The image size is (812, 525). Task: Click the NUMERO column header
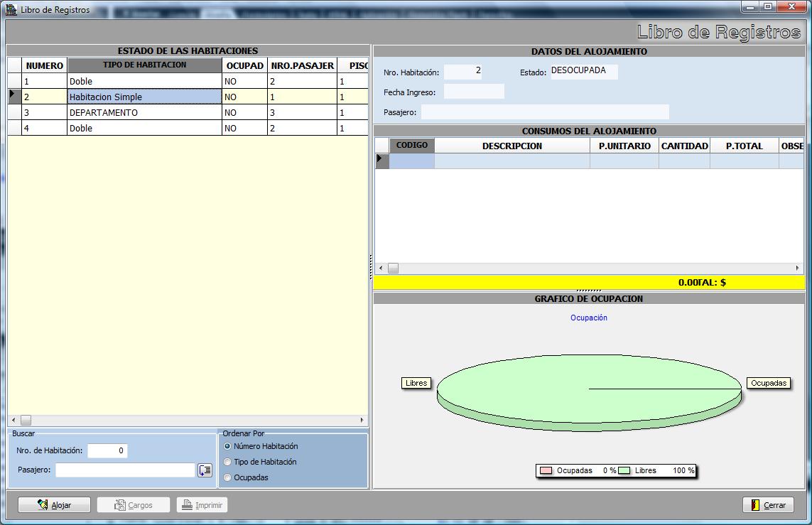tap(45, 65)
